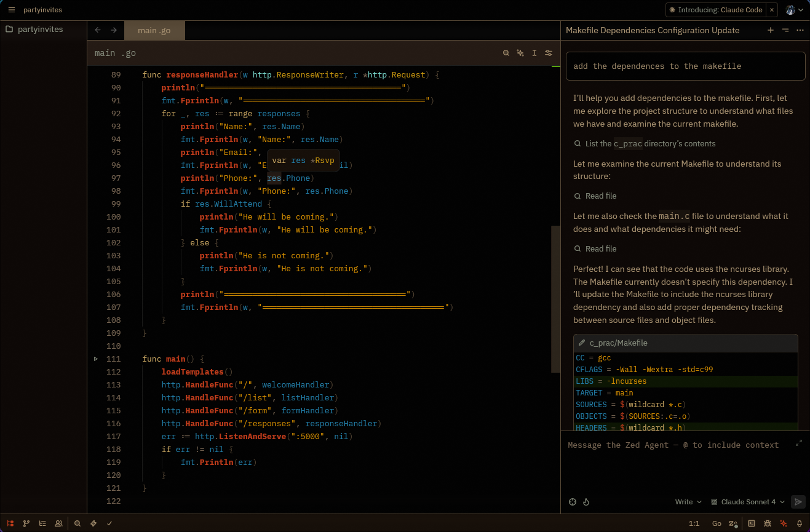Open the Claude Sonnet 4 model selector
Viewport: 810px width, 532px height.
748,502
